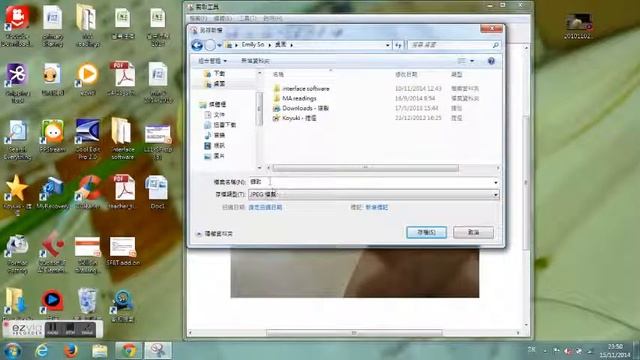640x360 pixels.
Task: Open Internet Explorer from the taskbar
Action: 42,351
